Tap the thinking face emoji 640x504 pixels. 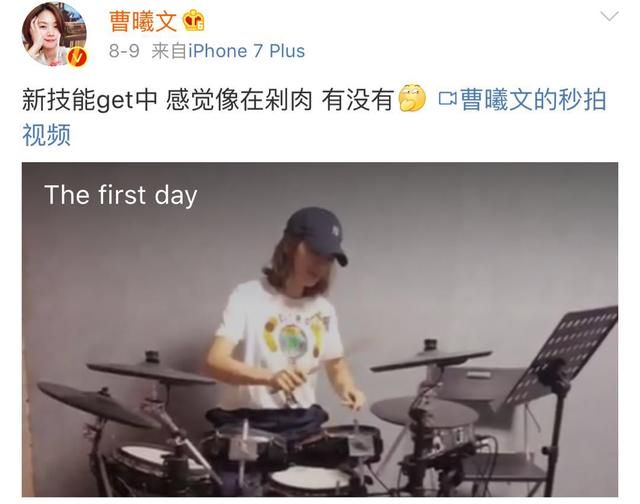(x=412, y=98)
